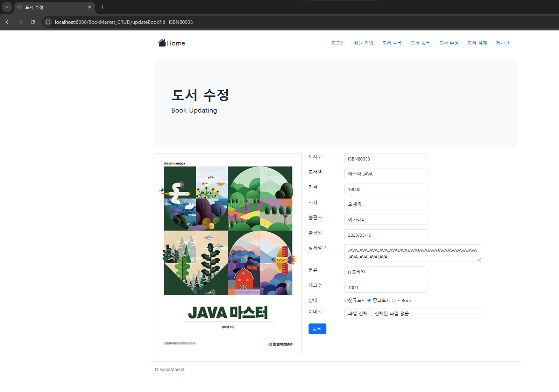559x392 pixels.
Task: Click the © BookMarket footer text
Action: (170, 370)
